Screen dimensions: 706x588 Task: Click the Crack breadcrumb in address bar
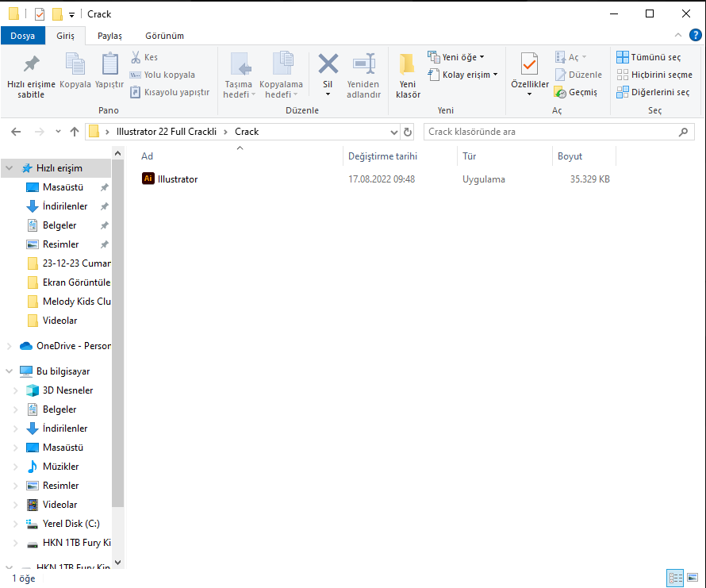247,132
